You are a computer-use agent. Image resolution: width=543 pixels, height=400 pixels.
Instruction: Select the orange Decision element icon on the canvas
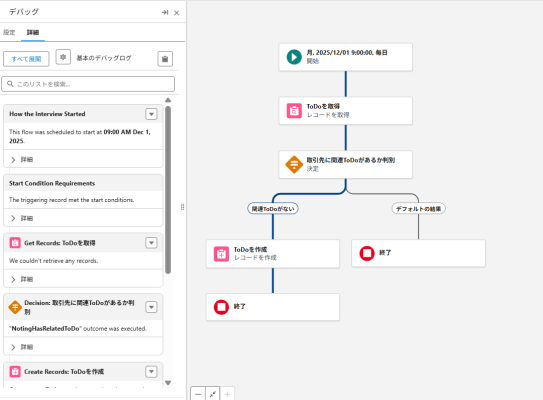[294, 165]
